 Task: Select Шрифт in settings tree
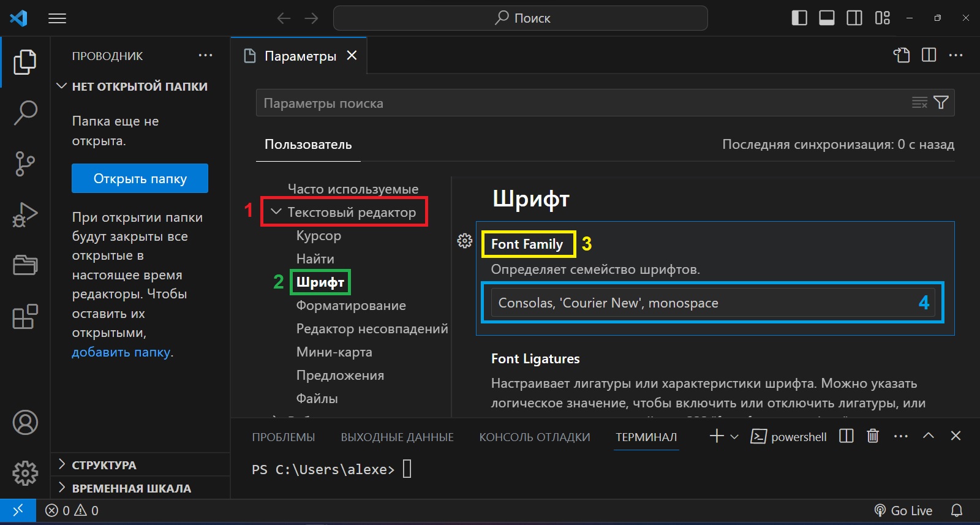click(320, 282)
